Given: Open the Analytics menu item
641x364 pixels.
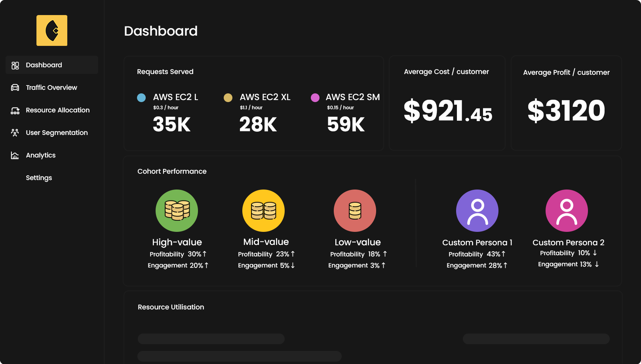Looking at the screenshot, I should (x=41, y=155).
